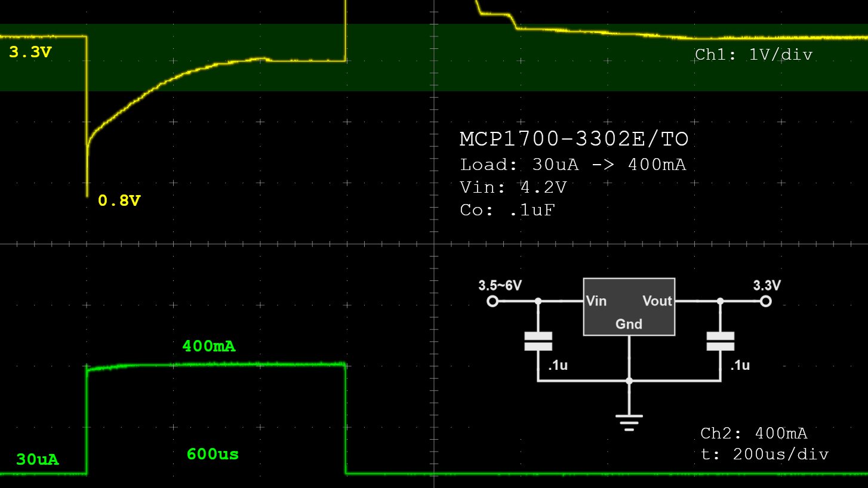Image resolution: width=868 pixels, height=488 pixels.
Task: Click the MCP1700-3302E/TO part number title
Action: tap(574, 140)
